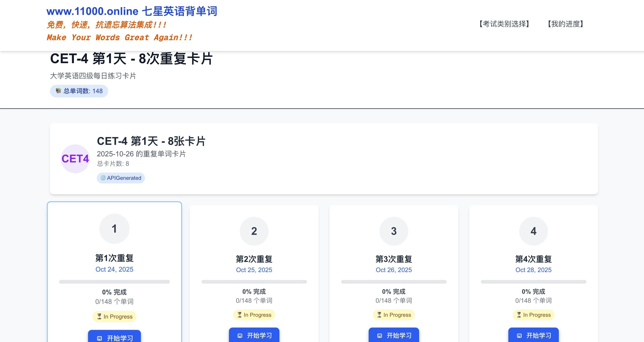This screenshot has height=342, width=644.
Task: Click the 第2次重复 card title
Action: [254, 259]
